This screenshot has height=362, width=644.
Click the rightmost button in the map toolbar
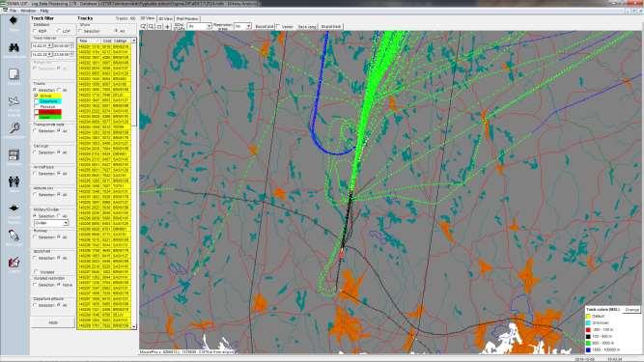[x=331, y=27]
